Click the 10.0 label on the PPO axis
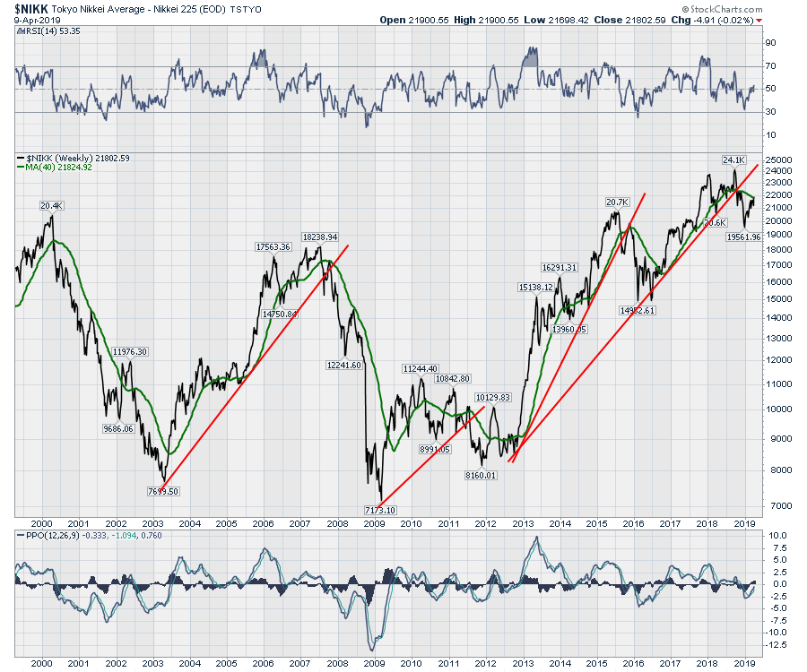This screenshot has width=807, height=672. [x=777, y=536]
